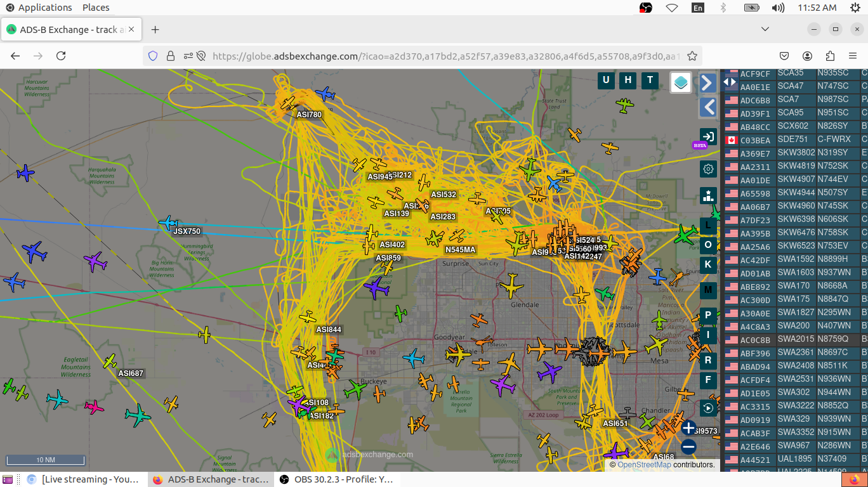Click the volume speaker tray icon
Screen dimensions: 868x487
point(778,8)
